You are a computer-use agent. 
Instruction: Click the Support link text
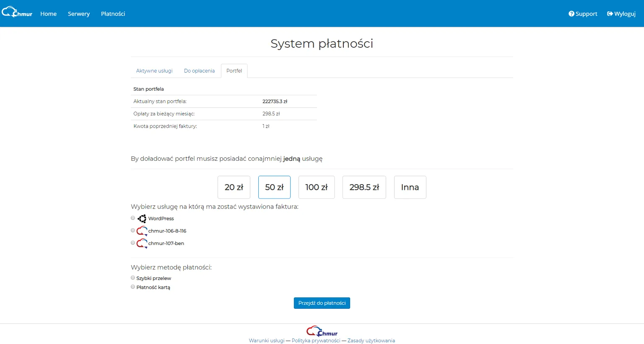[586, 14]
